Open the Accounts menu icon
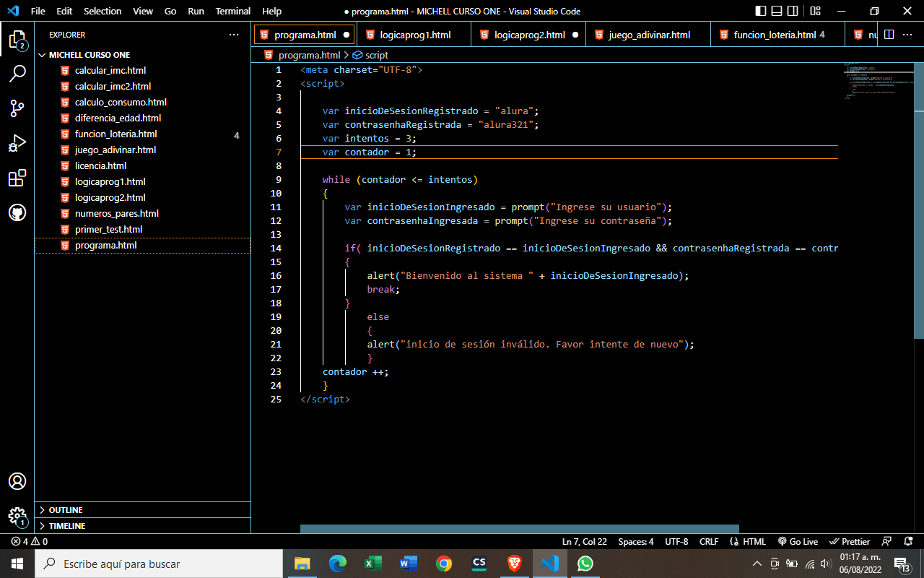 (17, 481)
